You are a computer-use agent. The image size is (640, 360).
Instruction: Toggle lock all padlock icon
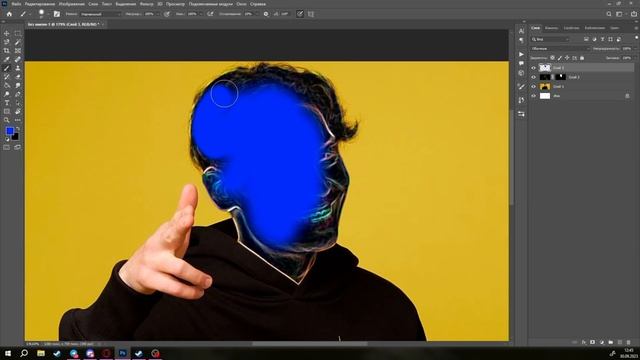click(x=582, y=58)
